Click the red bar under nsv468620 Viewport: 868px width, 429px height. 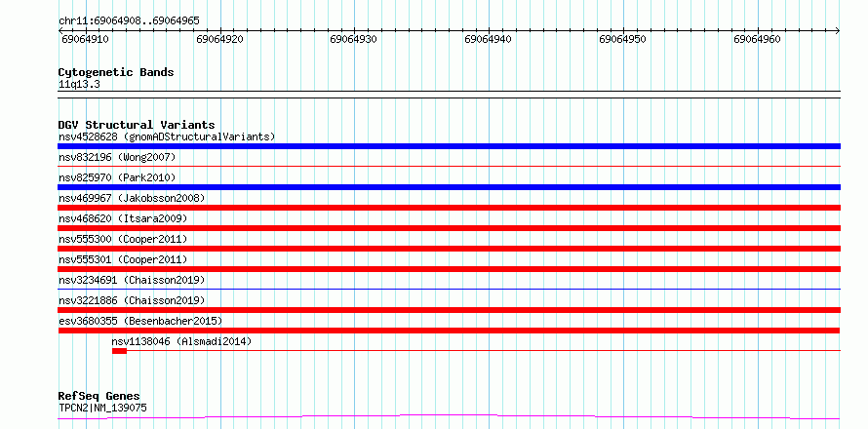pos(449,228)
